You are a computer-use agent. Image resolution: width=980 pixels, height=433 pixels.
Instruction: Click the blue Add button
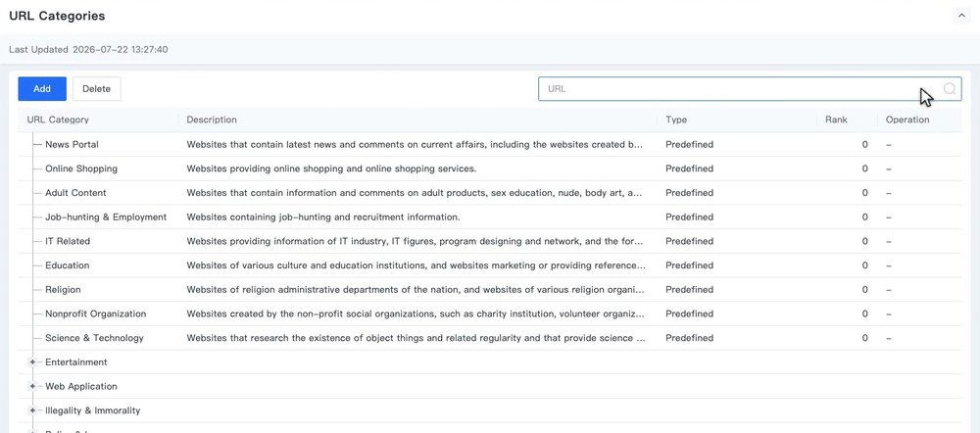42,89
